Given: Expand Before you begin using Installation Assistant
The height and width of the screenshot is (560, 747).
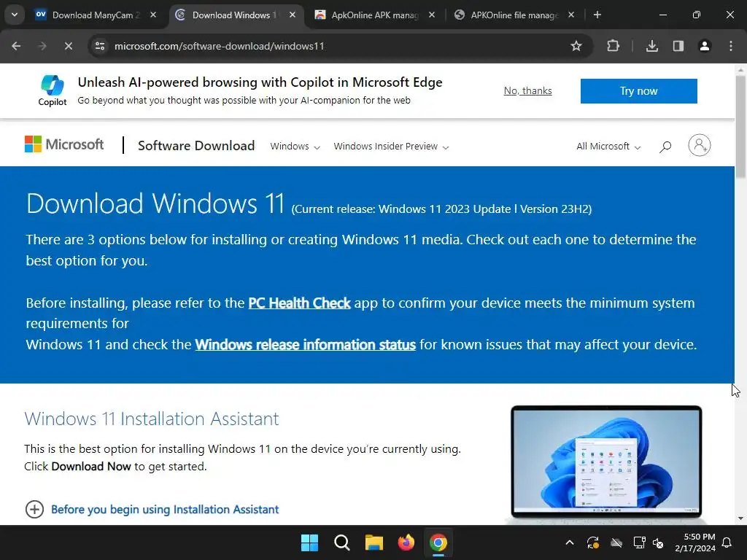Looking at the screenshot, I should coord(152,510).
